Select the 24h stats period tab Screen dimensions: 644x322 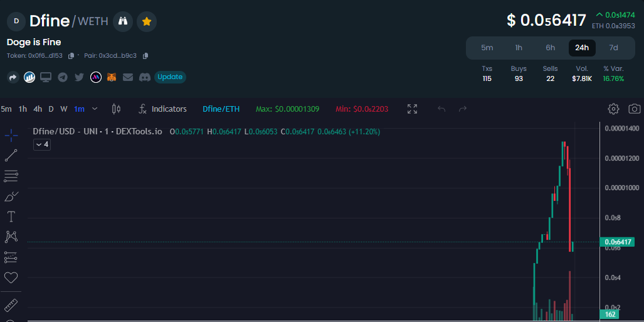(582, 48)
